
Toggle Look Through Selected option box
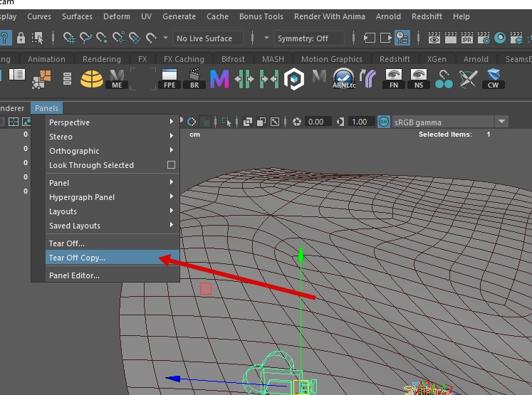coord(171,165)
